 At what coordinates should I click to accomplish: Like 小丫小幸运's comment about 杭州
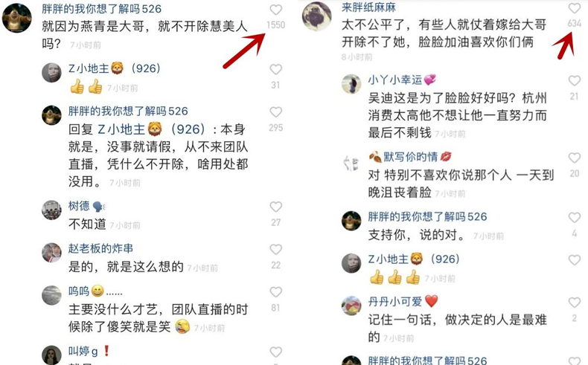574,80
